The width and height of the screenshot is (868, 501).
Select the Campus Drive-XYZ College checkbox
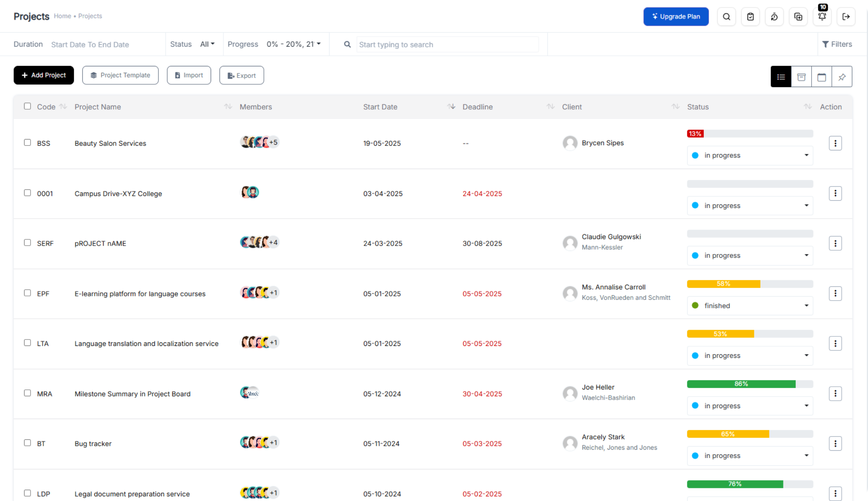point(28,193)
